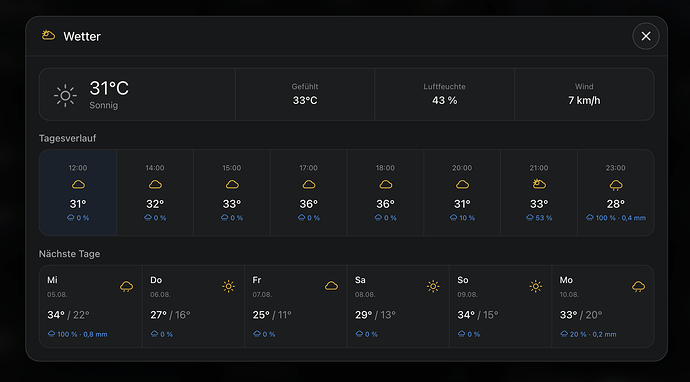The width and height of the screenshot is (690, 382).
Task: Click the cloud icon for 15:00
Action: pyautogui.click(x=232, y=185)
